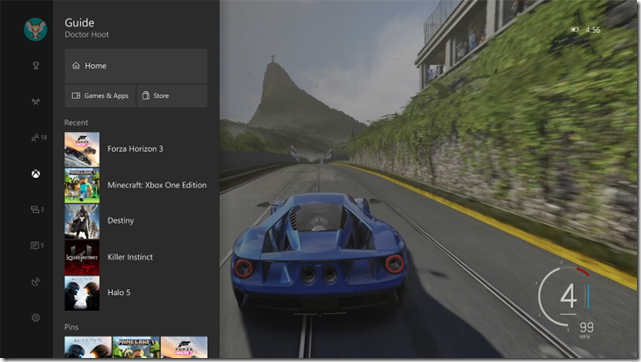This screenshot has height=362, width=641.
Task: Go to Home
Action: pos(136,66)
